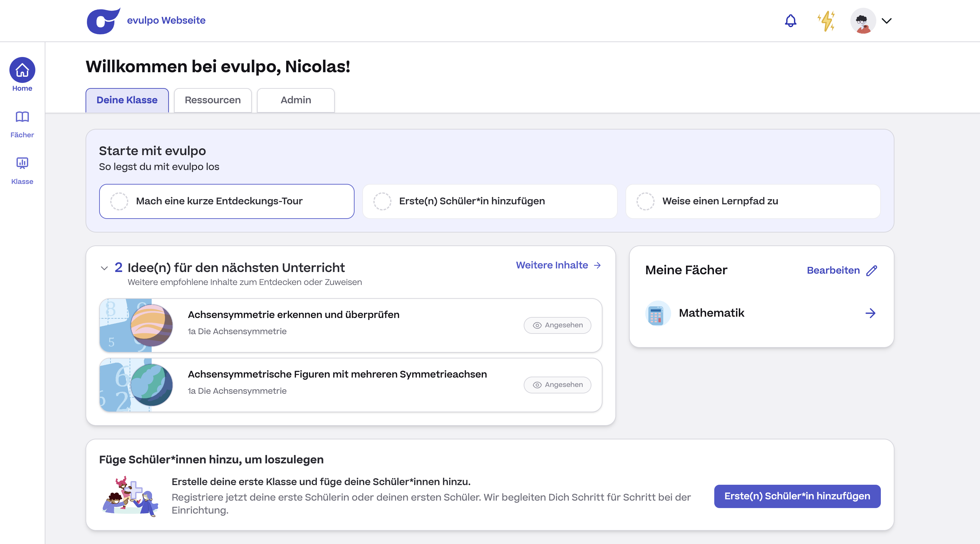Screen dimensions: 980x544
Task: Toggle the Schüler*in hinzufügen step circle
Action: pyautogui.click(x=382, y=201)
